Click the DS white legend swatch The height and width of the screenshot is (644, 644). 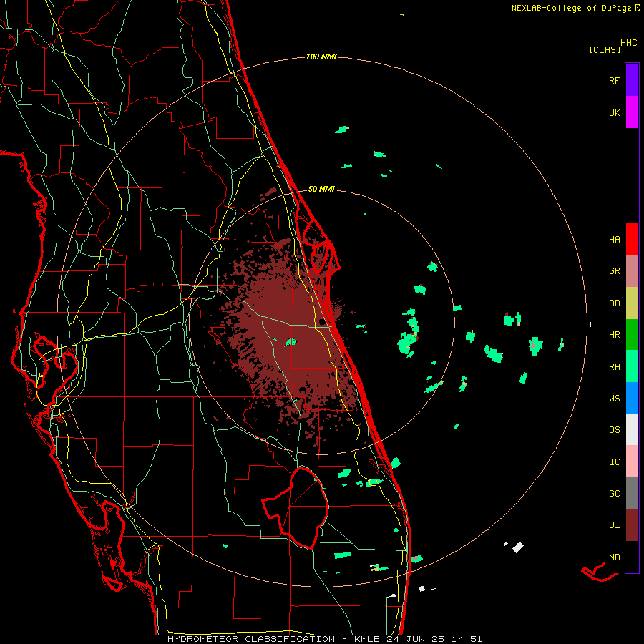(x=632, y=429)
